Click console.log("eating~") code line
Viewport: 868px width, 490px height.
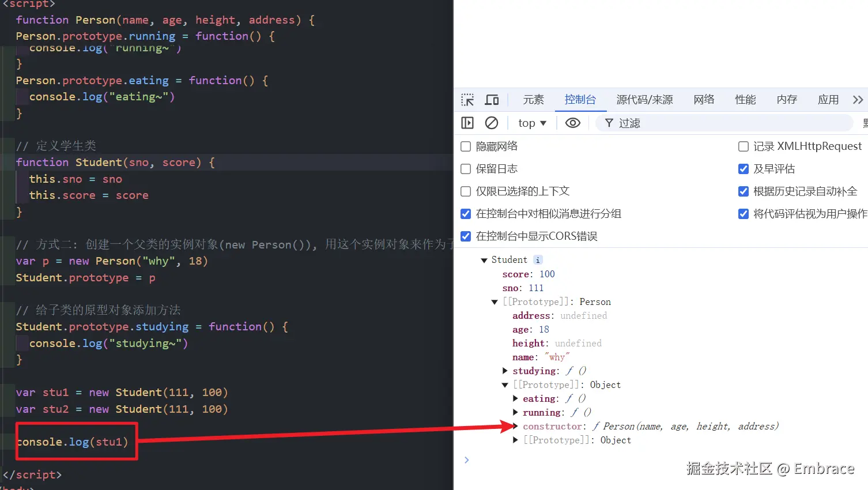[102, 97]
